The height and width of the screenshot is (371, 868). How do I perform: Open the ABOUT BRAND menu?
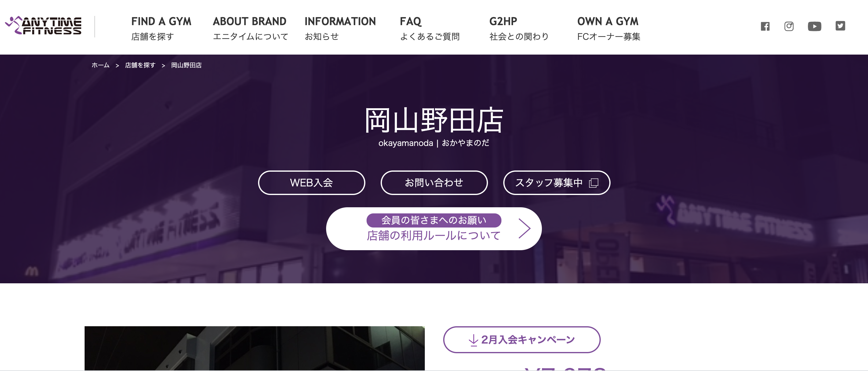pyautogui.click(x=250, y=28)
